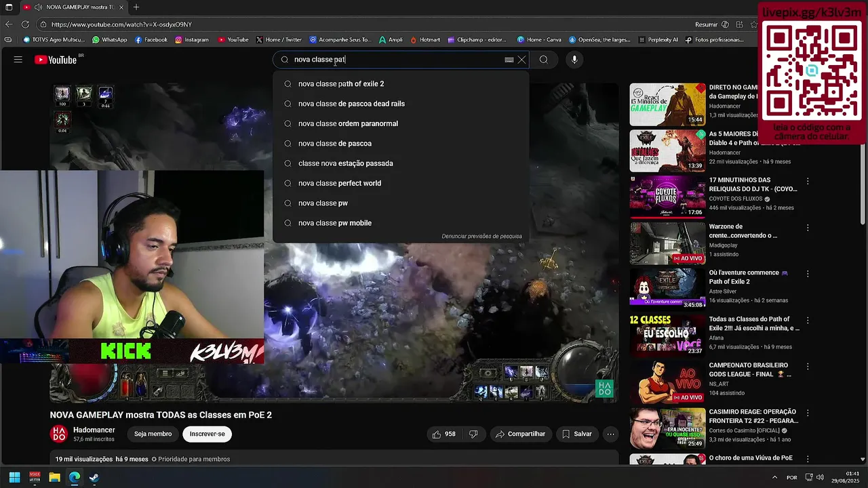
Task: Open the Facebook bookmark
Action: [x=151, y=40]
